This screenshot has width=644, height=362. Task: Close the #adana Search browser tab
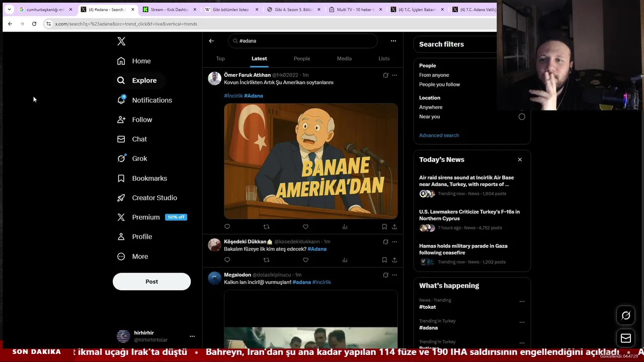pos(133,10)
